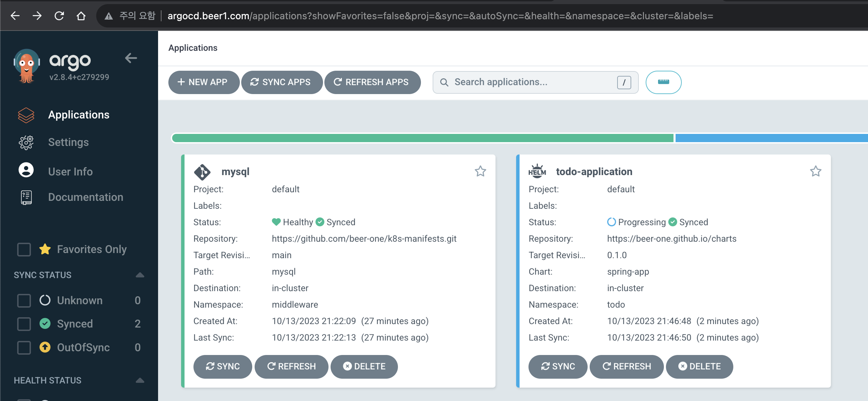Click the Helm icon on todo-application
Viewport: 868px width, 401px height.
[537, 171]
